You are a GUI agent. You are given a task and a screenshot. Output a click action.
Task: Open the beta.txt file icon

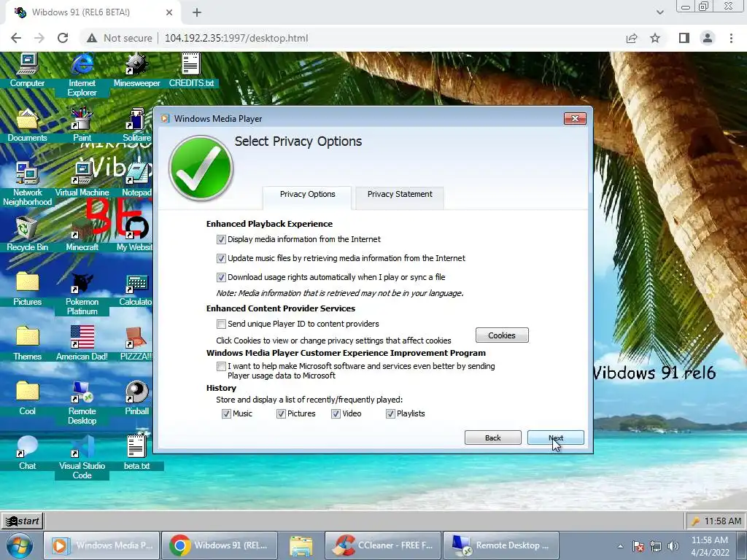pyautogui.click(x=136, y=454)
